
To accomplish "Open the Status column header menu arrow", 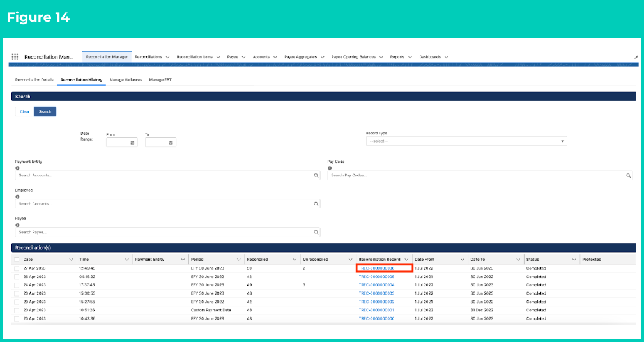I will click(x=574, y=260).
